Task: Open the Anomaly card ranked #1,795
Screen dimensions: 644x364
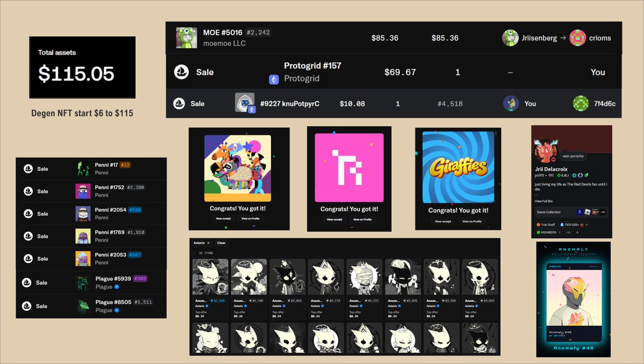Action: click(x=249, y=289)
